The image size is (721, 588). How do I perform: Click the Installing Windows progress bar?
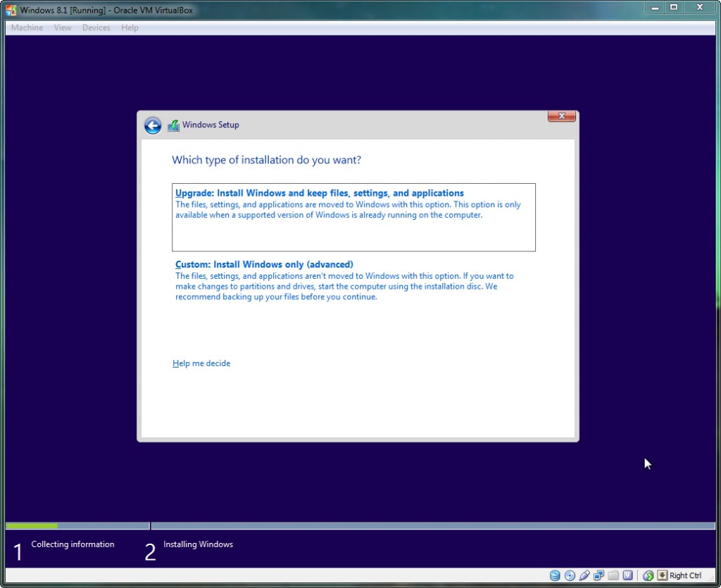tap(433, 525)
